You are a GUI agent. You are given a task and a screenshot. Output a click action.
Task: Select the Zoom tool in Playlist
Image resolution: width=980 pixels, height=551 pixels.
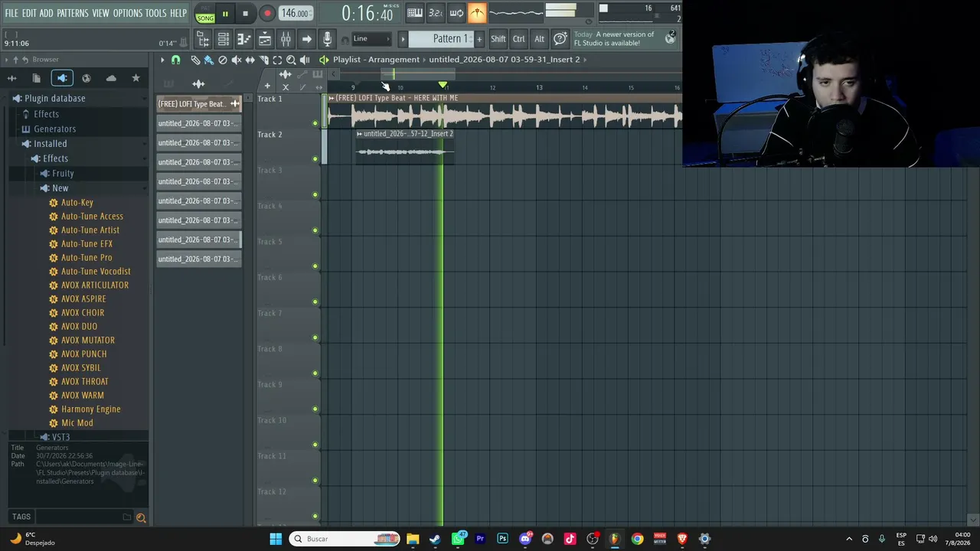pos(291,60)
